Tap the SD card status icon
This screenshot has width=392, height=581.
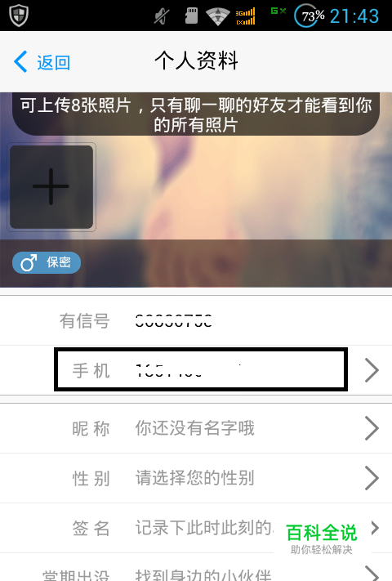pos(191,16)
